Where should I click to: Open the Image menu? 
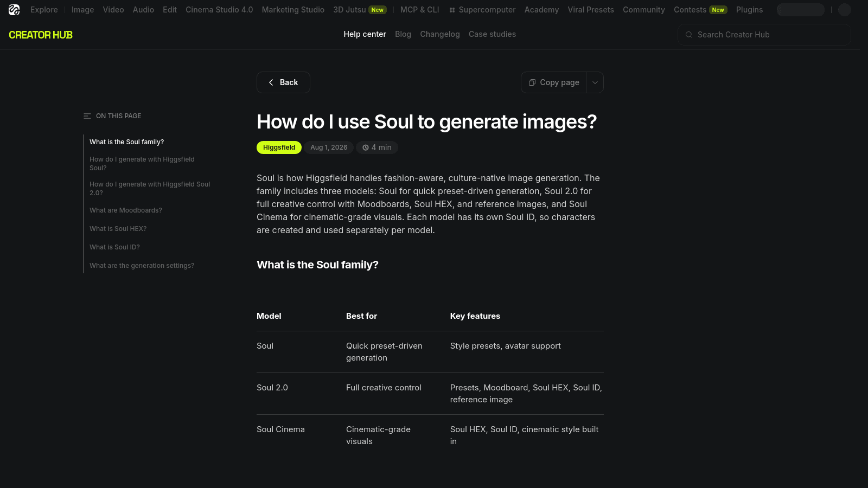[82, 10]
